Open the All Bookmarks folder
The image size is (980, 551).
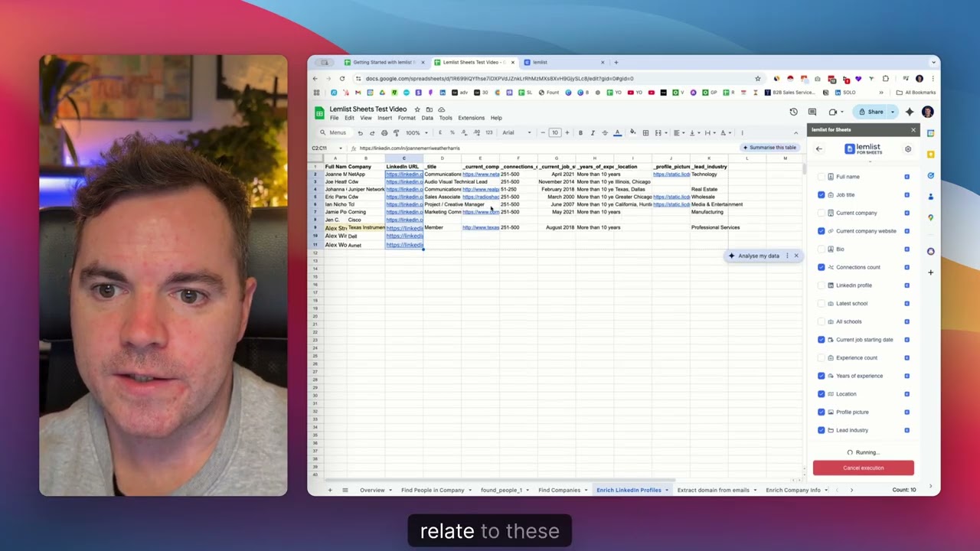point(917,93)
